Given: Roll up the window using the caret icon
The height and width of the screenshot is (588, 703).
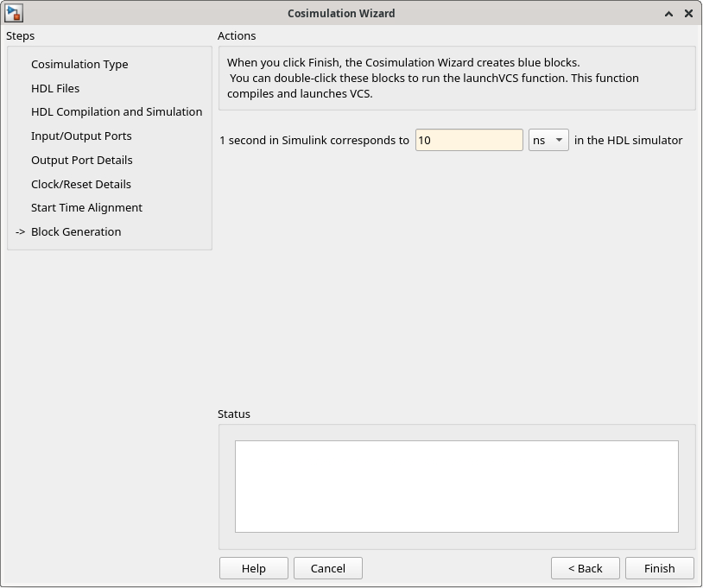Looking at the screenshot, I should (669, 14).
